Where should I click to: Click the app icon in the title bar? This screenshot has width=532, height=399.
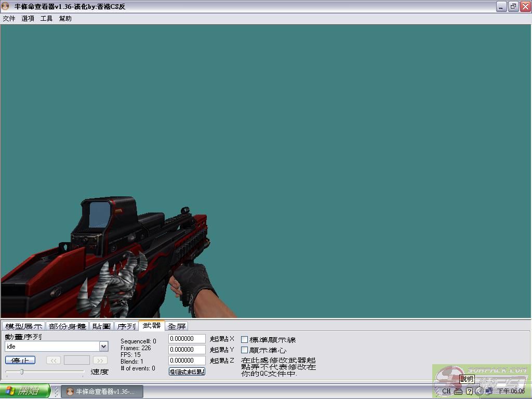6,6
